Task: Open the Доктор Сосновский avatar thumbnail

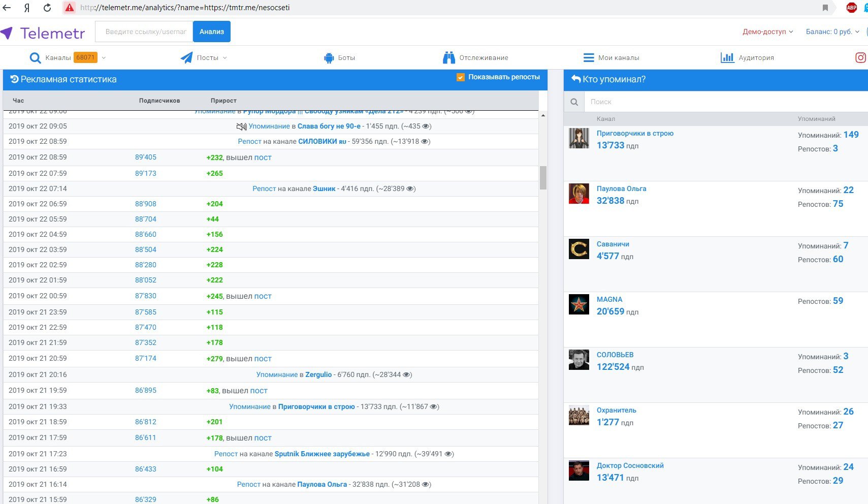Action: [579, 470]
